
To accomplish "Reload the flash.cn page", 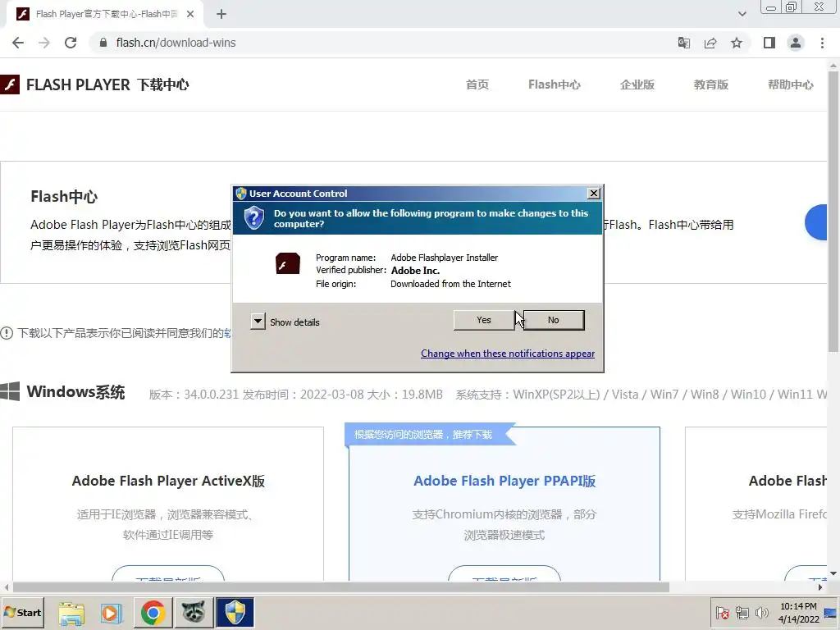I will tap(71, 43).
